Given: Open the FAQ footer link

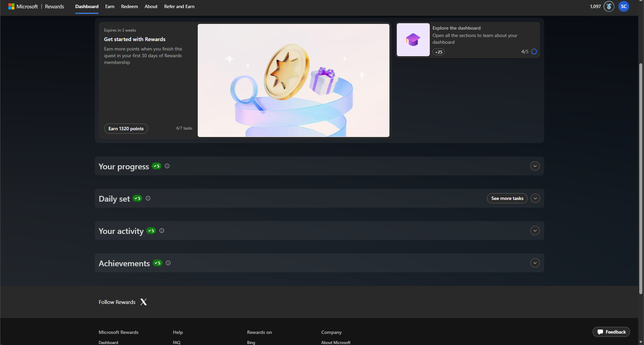Looking at the screenshot, I should 177,342.
